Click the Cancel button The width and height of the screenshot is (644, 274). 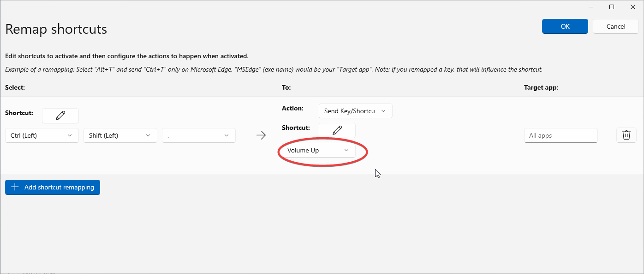point(615,26)
